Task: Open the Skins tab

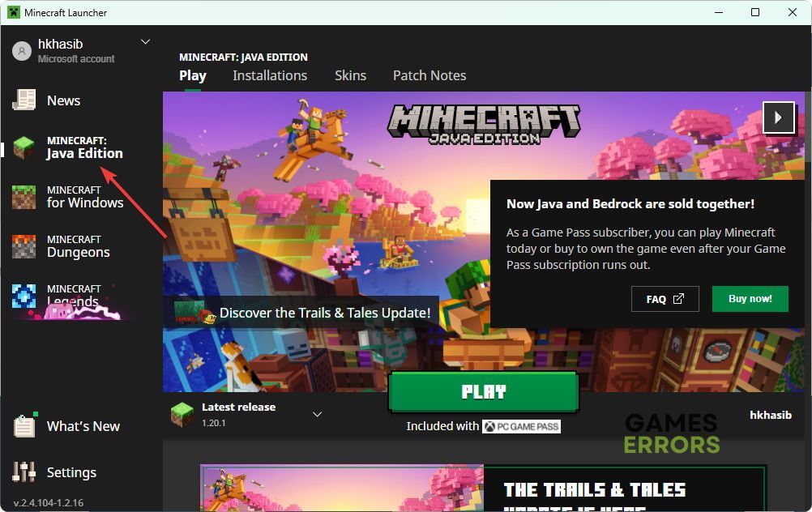Action: 350,75
